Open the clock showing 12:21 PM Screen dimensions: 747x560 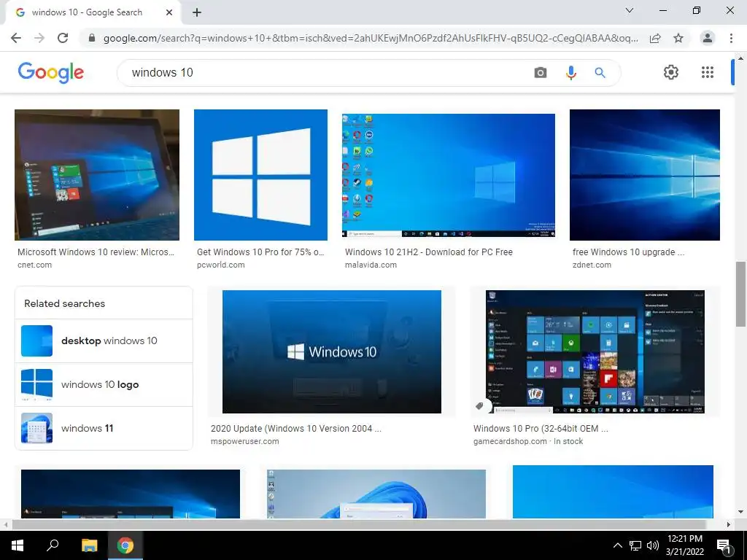click(x=684, y=545)
